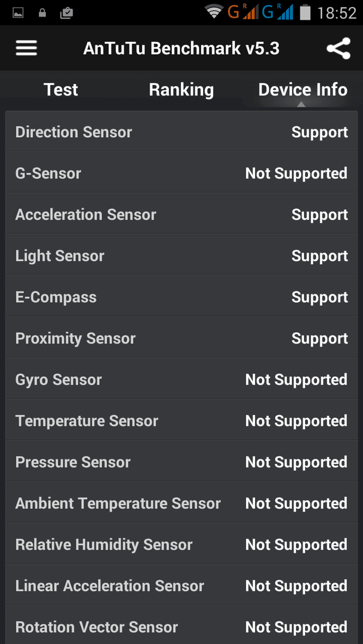Screen dimensions: 363x644
Task: Tap the AnTuTu Benchmark v5.3 title
Action: (181, 48)
